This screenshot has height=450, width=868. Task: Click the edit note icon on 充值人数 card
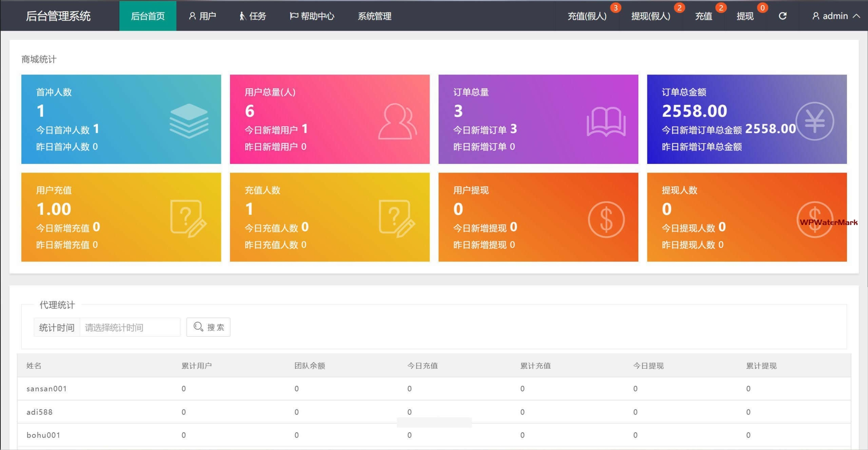(x=397, y=218)
